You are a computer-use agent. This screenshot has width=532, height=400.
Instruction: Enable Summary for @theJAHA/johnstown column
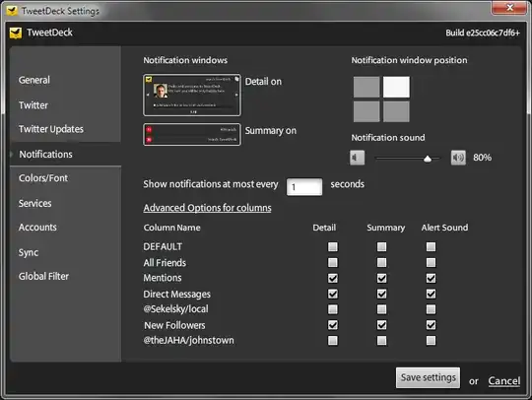[x=381, y=340]
